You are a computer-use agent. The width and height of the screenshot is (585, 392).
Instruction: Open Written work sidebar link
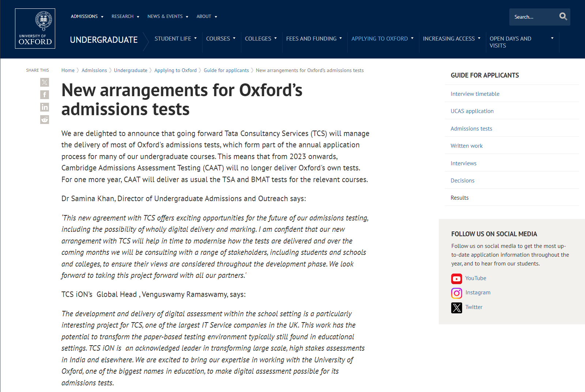[467, 146]
